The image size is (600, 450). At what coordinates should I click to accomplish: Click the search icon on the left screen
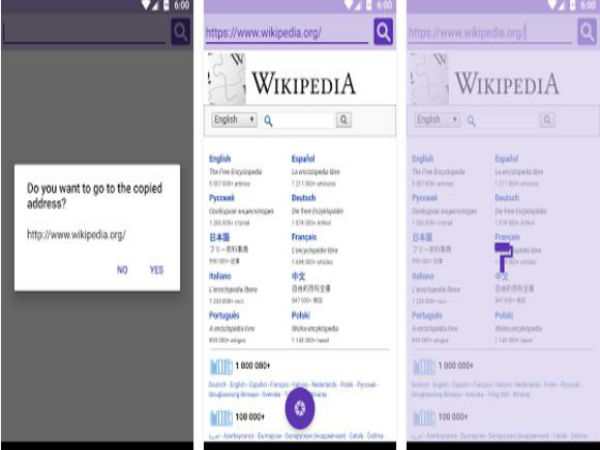pyautogui.click(x=180, y=31)
